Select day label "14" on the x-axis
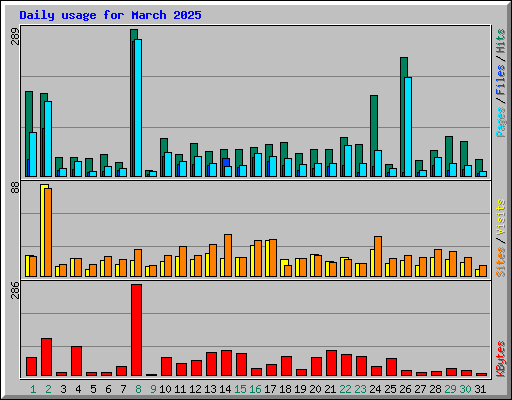The height and width of the screenshot is (400, 512). tap(225, 389)
